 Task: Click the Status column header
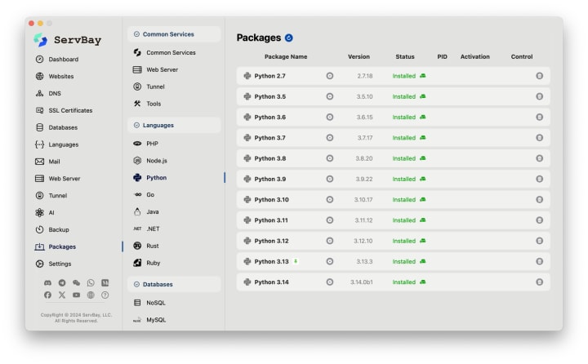point(405,56)
